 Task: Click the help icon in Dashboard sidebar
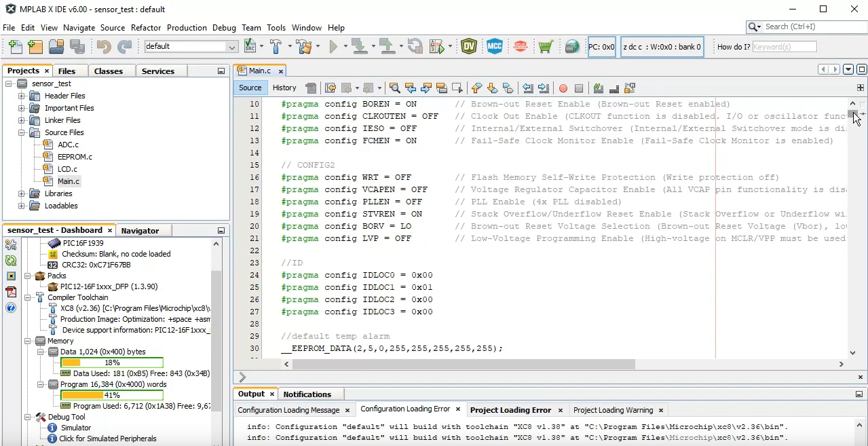(11, 308)
